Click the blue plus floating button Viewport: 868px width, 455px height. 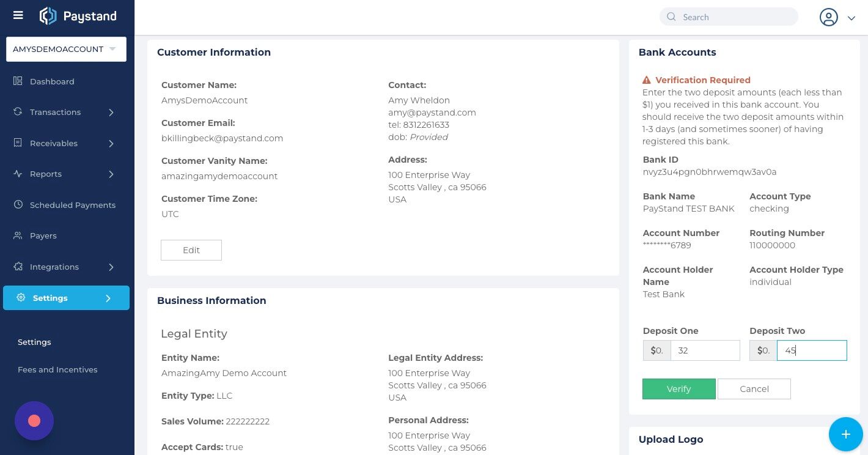pyautogui.click(x=846, y=434)
